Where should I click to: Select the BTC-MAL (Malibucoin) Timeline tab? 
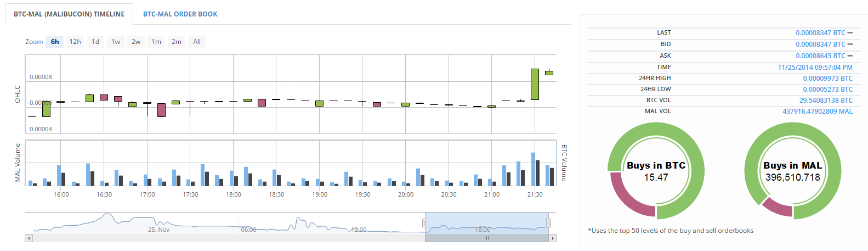click(69, 14)
